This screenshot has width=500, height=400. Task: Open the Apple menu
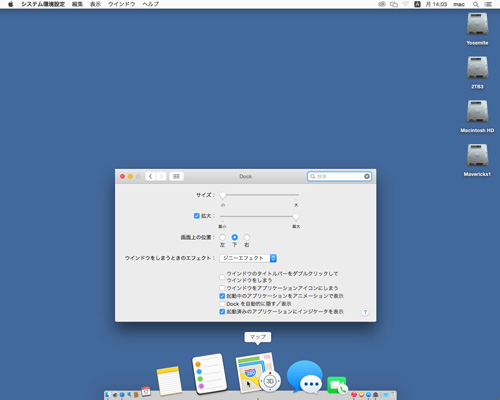click(11, 4)
